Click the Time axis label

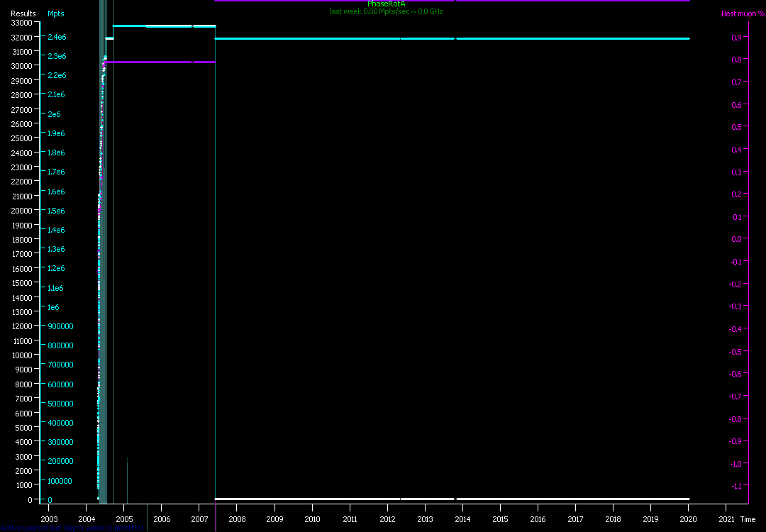point(748,519)
